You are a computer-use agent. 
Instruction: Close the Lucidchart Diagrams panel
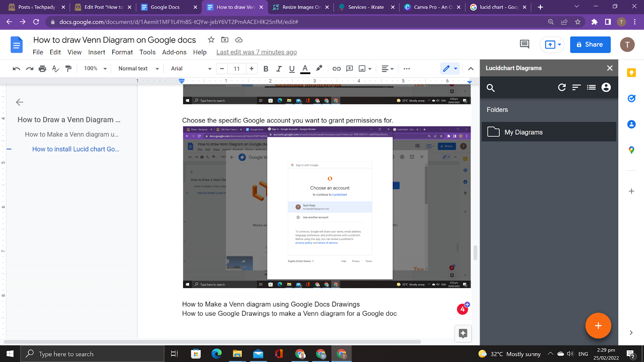610,68
